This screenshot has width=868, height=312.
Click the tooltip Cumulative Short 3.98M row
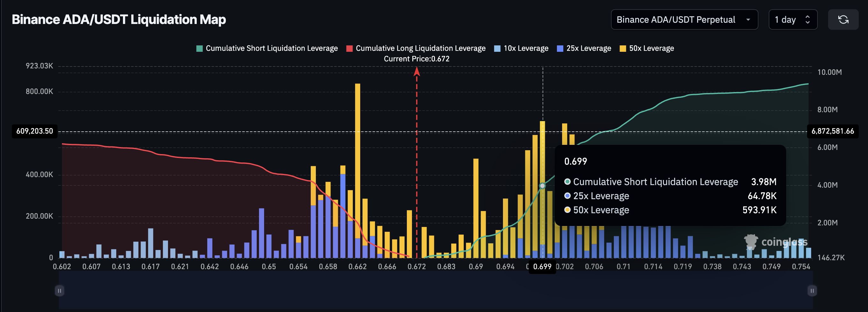(x=670, y=182)
